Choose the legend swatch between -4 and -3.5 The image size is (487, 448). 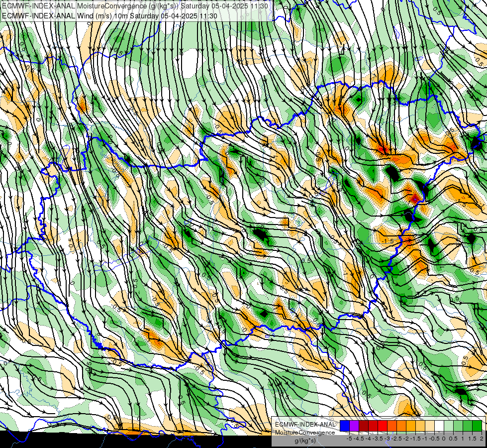(373, 426)
